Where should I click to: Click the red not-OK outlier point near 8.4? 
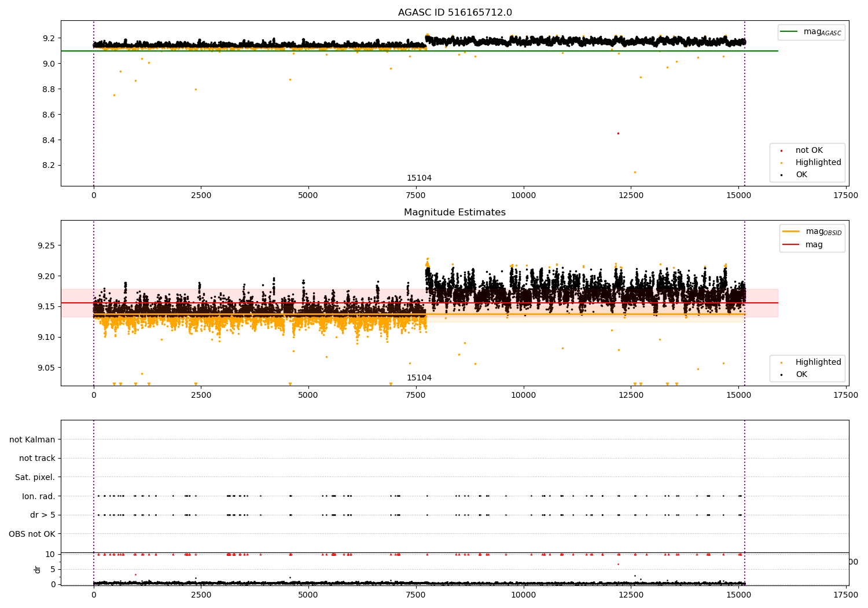click(618, 133)
